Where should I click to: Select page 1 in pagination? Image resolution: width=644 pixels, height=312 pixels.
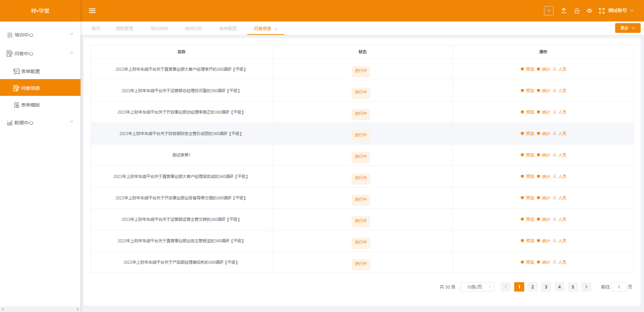[x=519, y=287]
